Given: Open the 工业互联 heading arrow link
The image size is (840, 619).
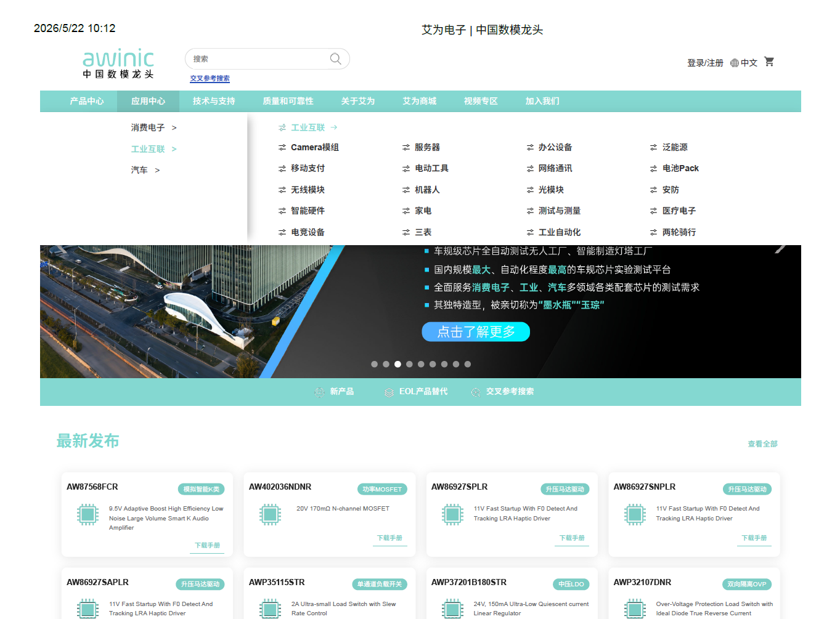Looking at the screenshot, I should (x=334, y=127).
